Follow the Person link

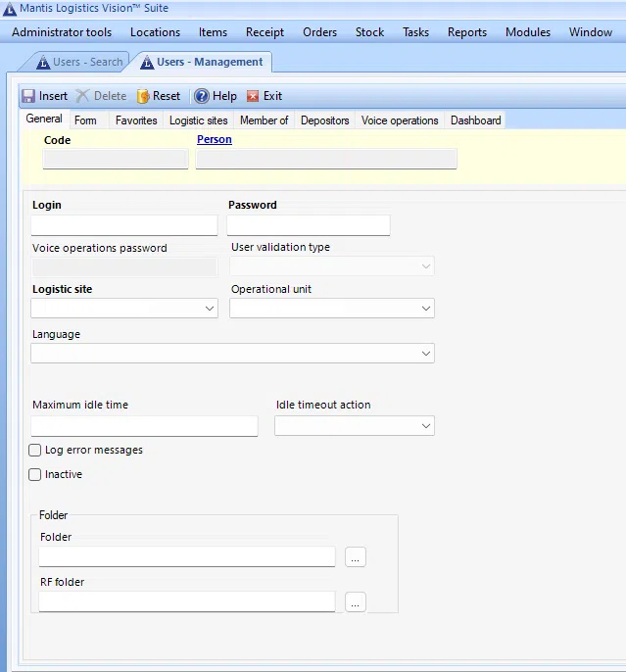point(215,140)
